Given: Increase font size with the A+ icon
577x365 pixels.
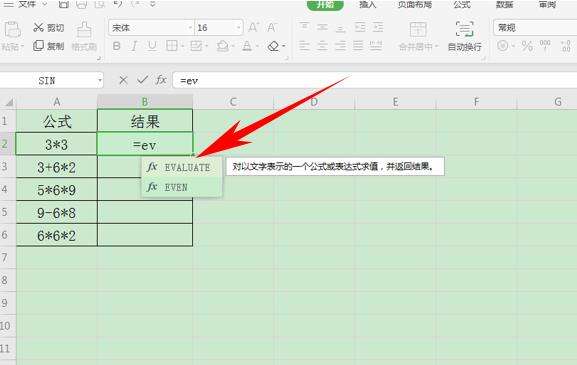Looking at the screenshot, I should point(253,28).
